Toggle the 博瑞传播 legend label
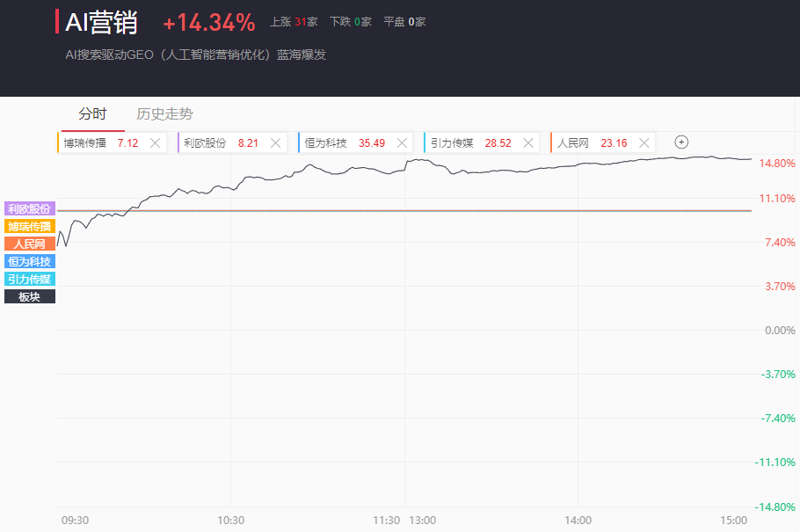 coord(30,226)
